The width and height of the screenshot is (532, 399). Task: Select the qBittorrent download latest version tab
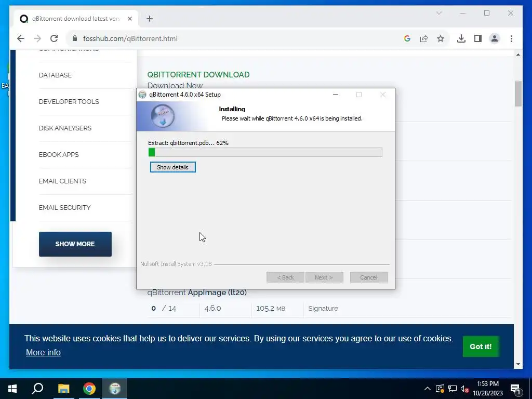point(76,19)
